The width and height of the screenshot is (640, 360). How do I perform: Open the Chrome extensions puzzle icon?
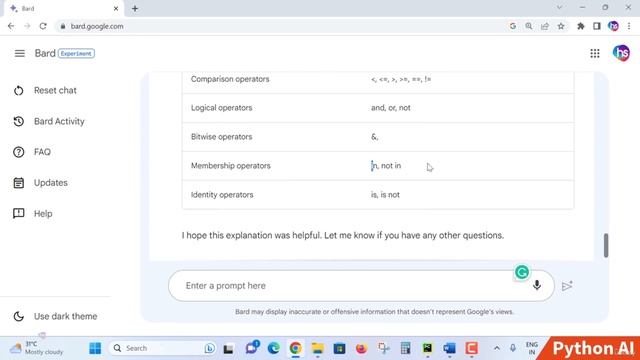580,26
